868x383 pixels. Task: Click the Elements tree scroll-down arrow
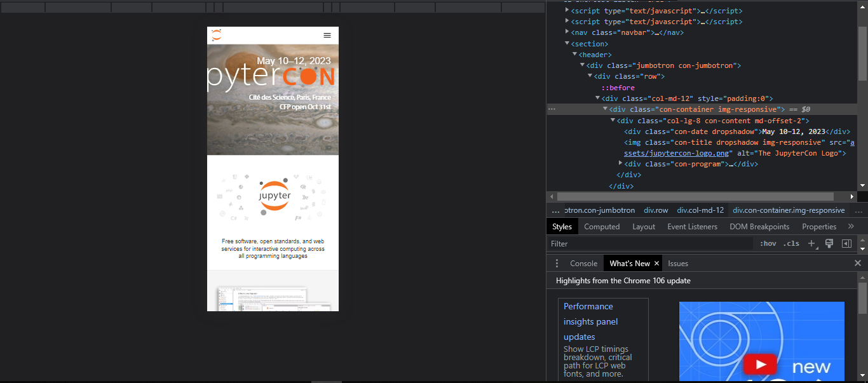coord(862,185)
